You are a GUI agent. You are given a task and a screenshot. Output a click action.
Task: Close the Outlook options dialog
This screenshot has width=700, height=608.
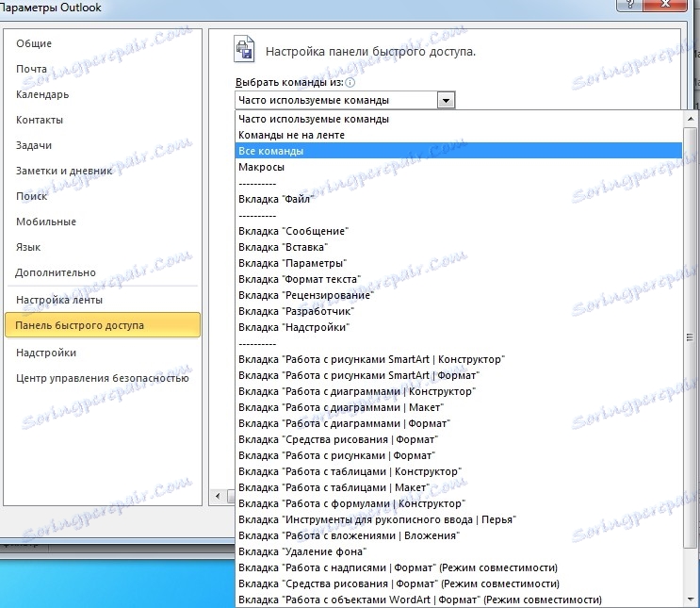click(665, 5)
